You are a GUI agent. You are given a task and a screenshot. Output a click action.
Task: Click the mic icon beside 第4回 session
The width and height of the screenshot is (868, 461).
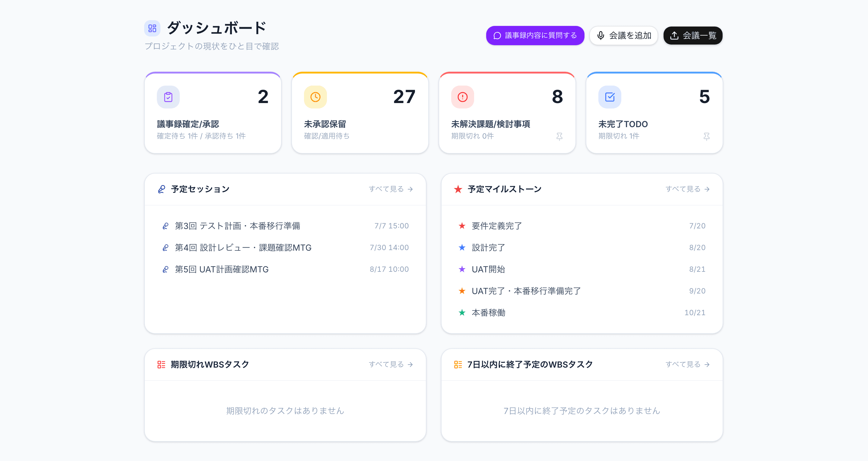(x=166, y=248)
